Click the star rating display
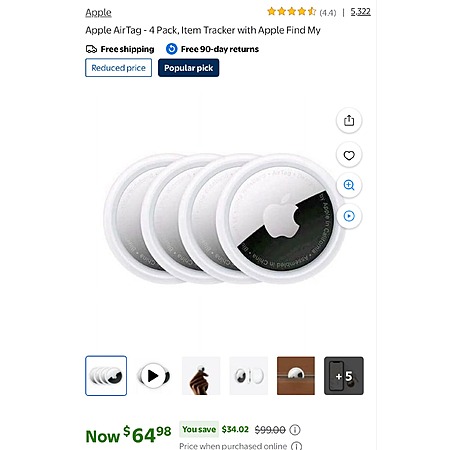This screenshot has height=450, width=450. click(291, 12)
